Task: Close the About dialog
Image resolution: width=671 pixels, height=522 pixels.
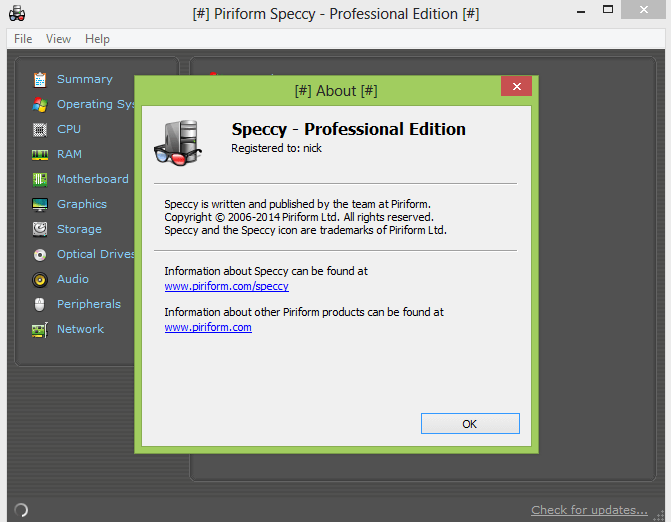Action: click(x=517, y=86)
